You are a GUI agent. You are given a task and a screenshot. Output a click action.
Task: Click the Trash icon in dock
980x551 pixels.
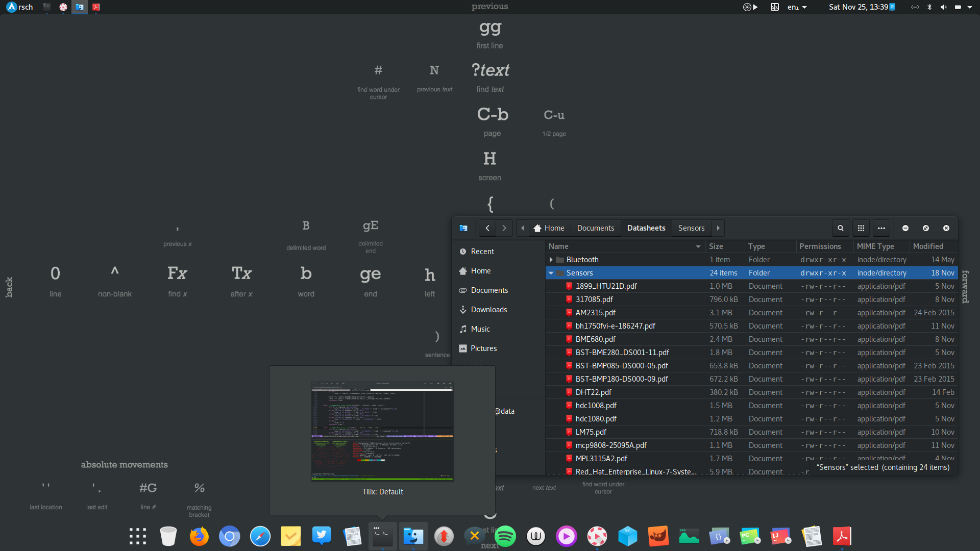point(168,536)
